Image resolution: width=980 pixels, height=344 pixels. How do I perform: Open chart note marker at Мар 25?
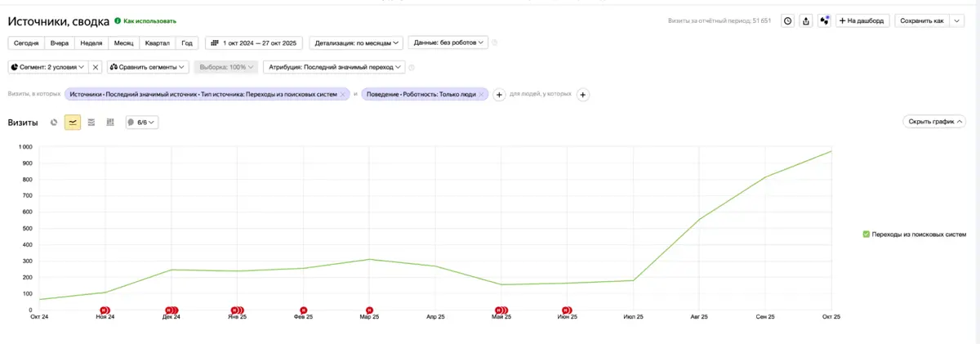coord(369,310)
